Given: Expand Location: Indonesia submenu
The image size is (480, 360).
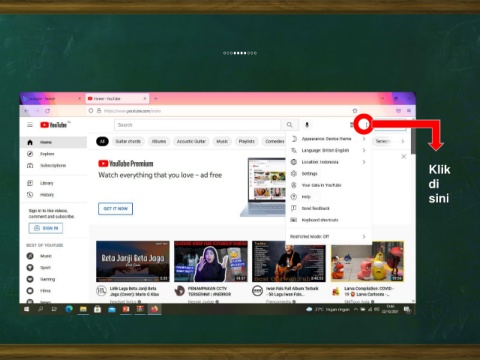Looking at the screenshot, I should tap(328, 162).
